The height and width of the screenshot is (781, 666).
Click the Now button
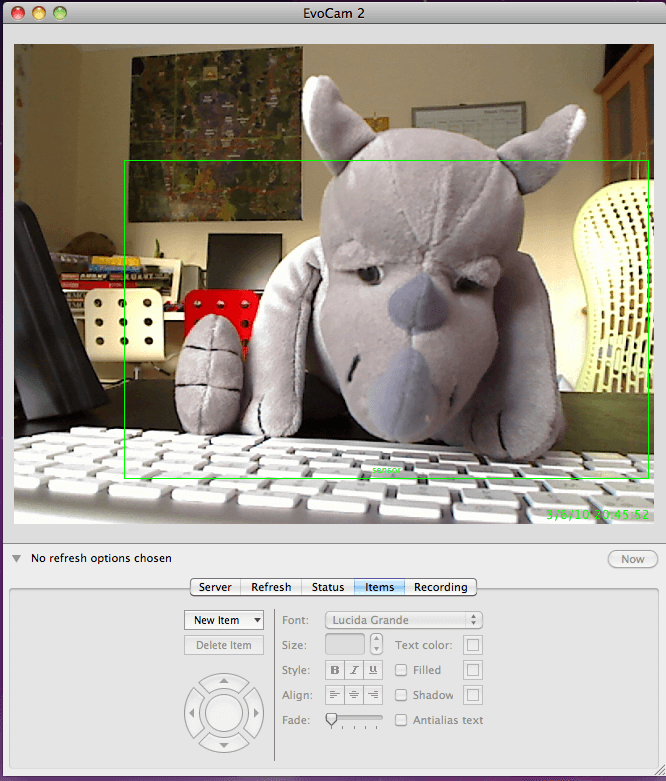point(632,559)
